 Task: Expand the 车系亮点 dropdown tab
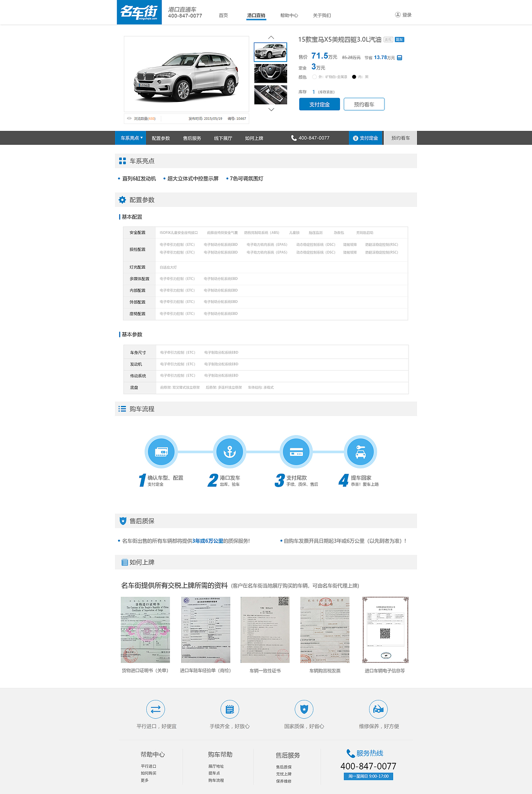coord(131,138)
